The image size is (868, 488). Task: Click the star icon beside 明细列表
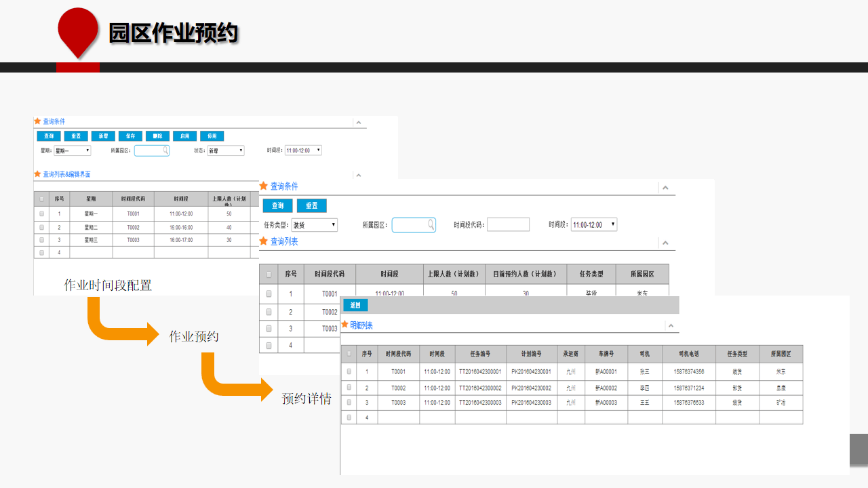344,325
